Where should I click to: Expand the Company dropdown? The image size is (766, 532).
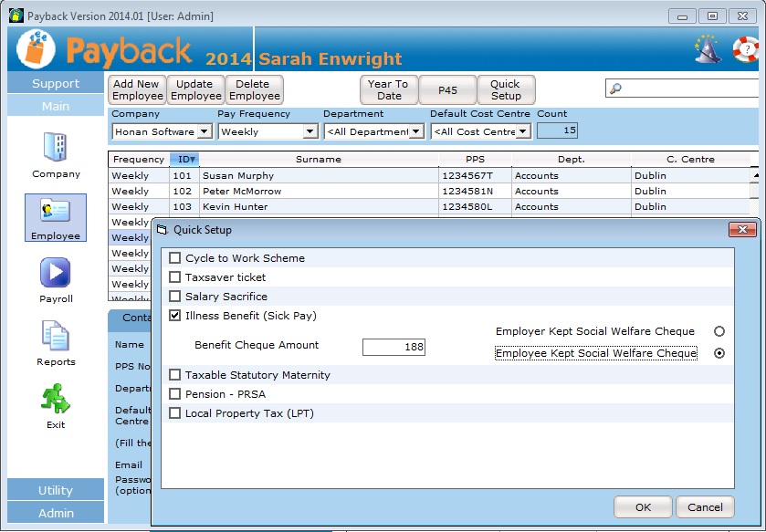[x=205, y=131]
